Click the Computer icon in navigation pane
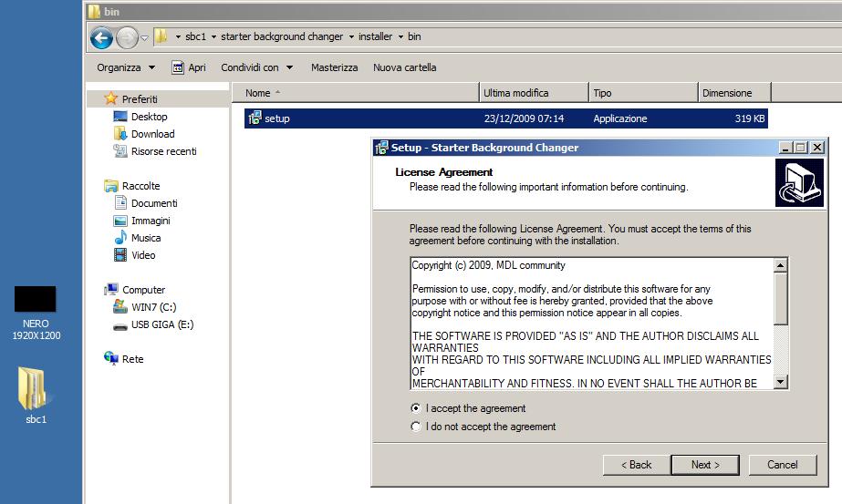 pyautogui.click(x=111, y=289)
